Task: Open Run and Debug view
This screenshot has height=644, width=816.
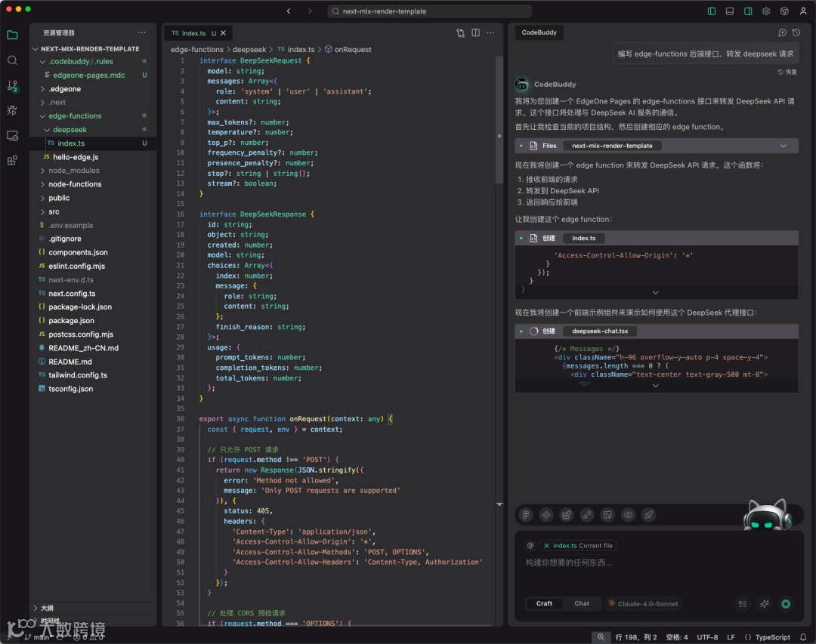Action: coord(13,110)
